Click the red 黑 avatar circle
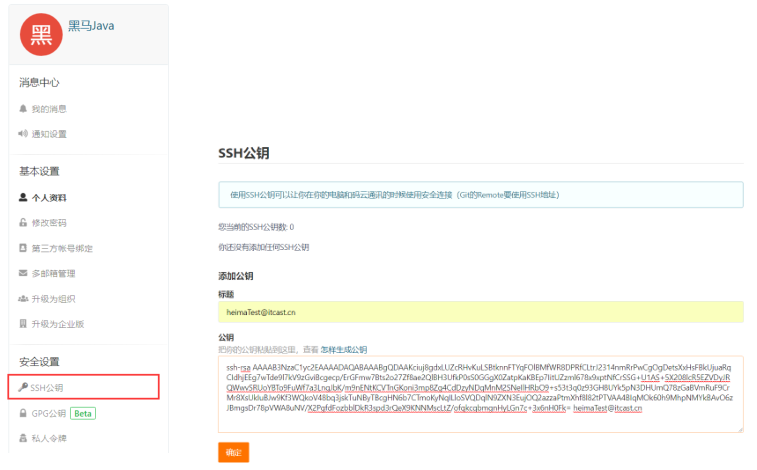757x470 pixels. point(41,35)
